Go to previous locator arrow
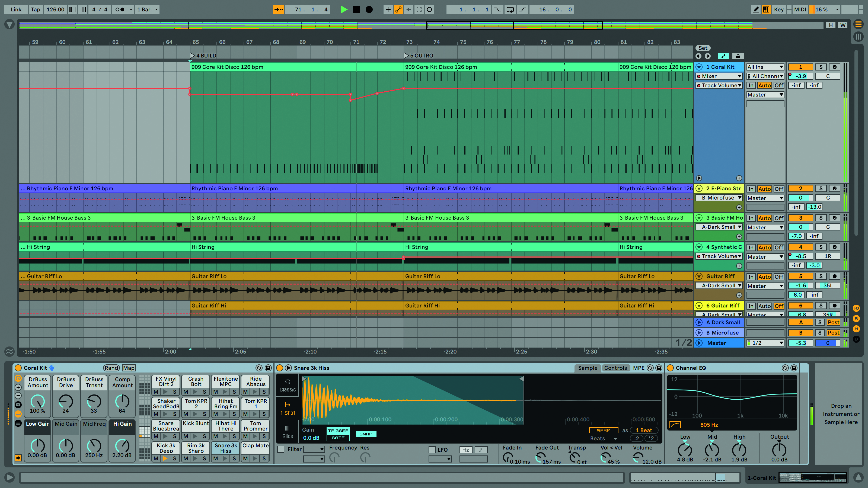This screenshot has height=488, width=868. coord(698,56)
